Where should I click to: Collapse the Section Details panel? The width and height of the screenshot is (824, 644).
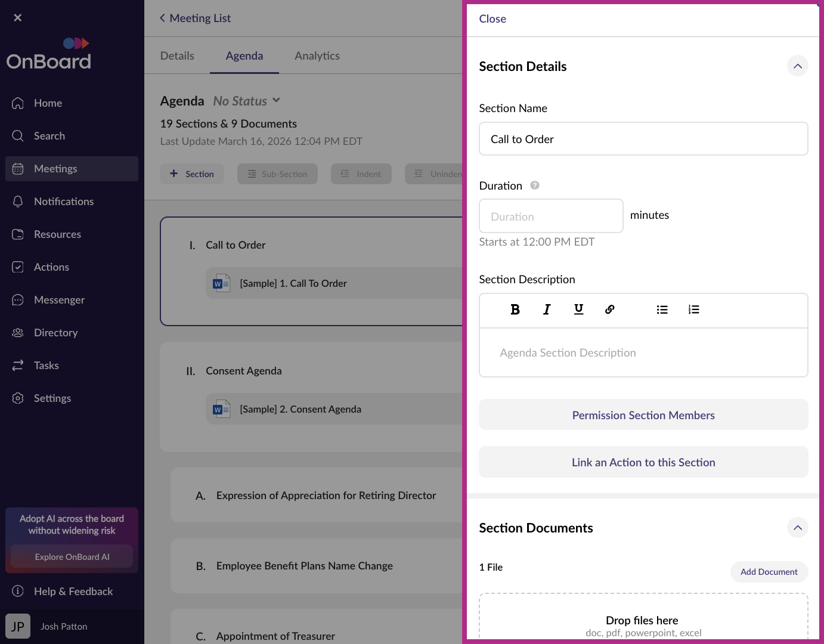click(797, 66)
